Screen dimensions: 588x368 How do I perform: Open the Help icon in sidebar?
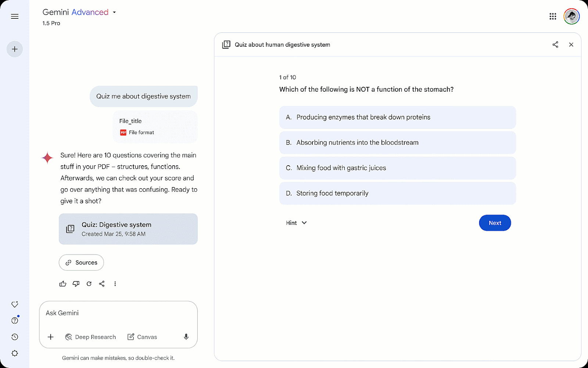click(x=15, y=321)
